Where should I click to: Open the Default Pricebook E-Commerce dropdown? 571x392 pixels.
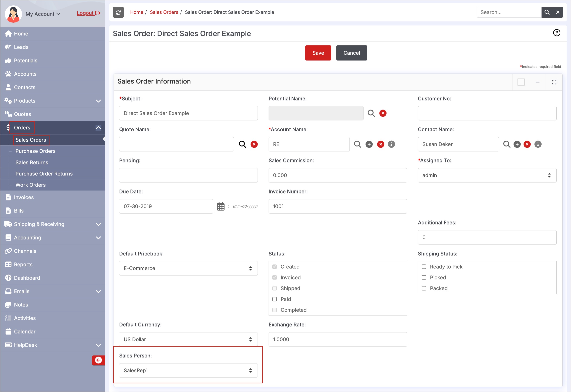pos(188,268)
